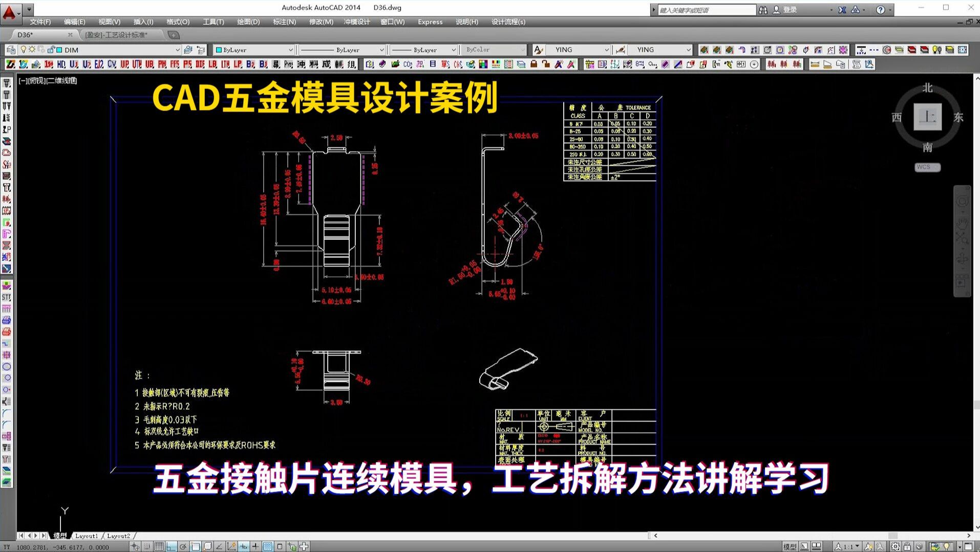Open the 冲模设计 menu

click(x=356, y=22)
